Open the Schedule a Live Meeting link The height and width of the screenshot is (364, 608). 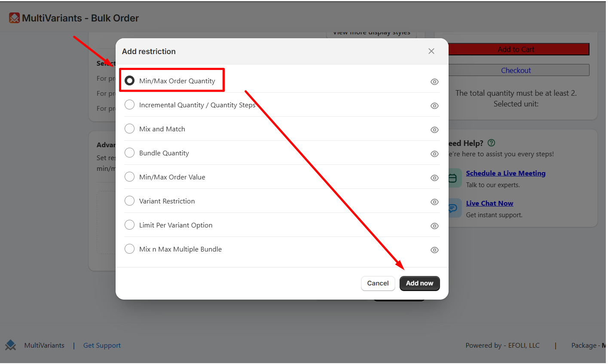pos(506,173)
